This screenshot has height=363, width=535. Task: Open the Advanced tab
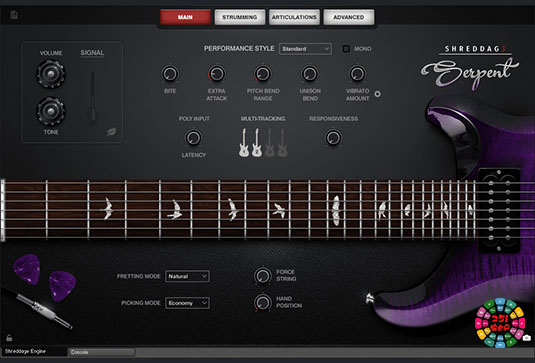(349, 17)
